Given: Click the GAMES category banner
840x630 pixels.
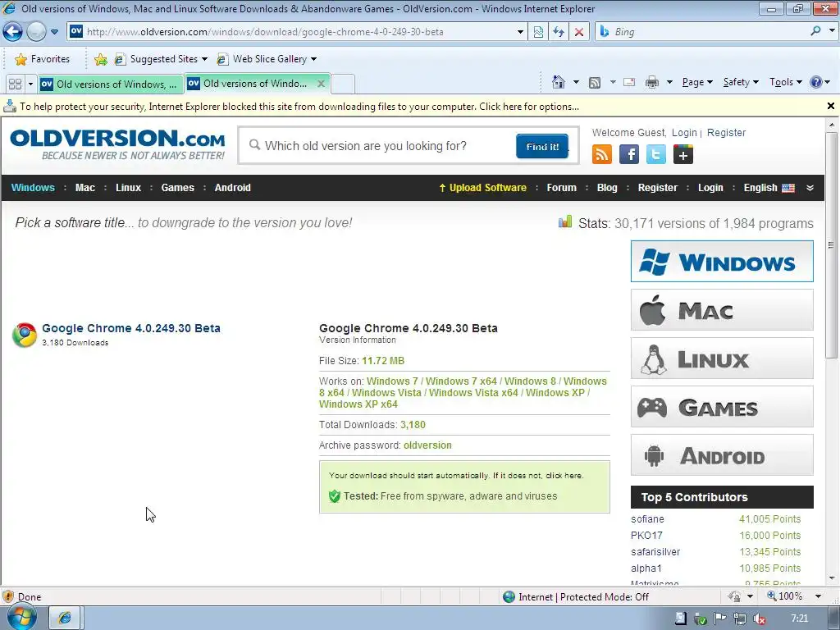Looking at the screenshot, I should (722, 407).
